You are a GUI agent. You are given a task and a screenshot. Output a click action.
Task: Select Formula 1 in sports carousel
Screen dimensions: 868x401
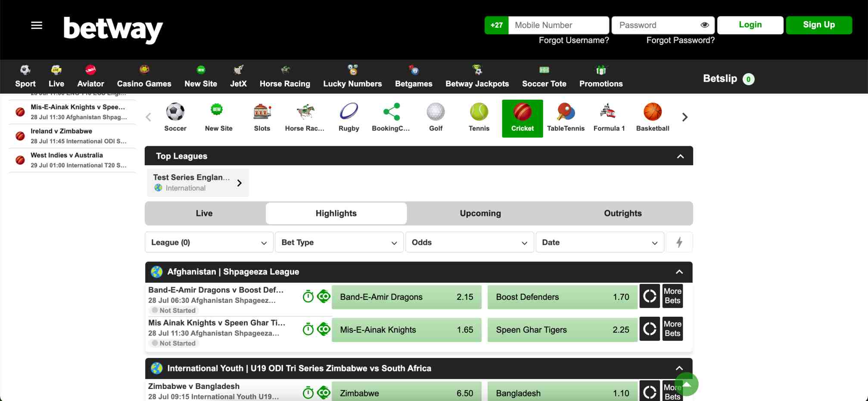click(x=609, y=118)
